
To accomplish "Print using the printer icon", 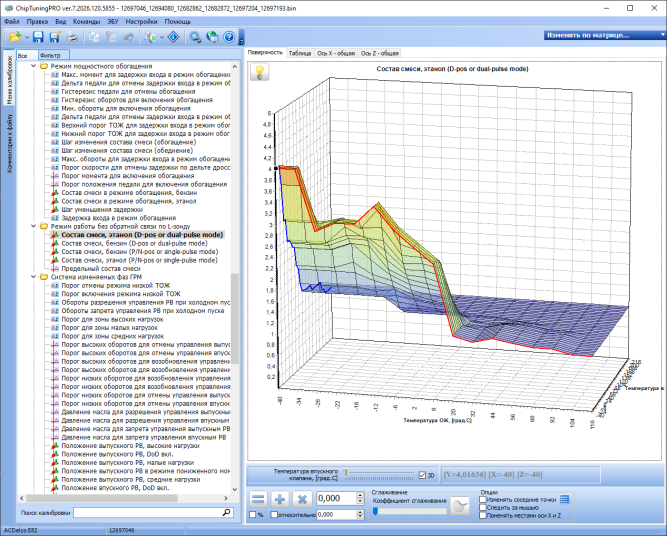I will coord(73,37).
